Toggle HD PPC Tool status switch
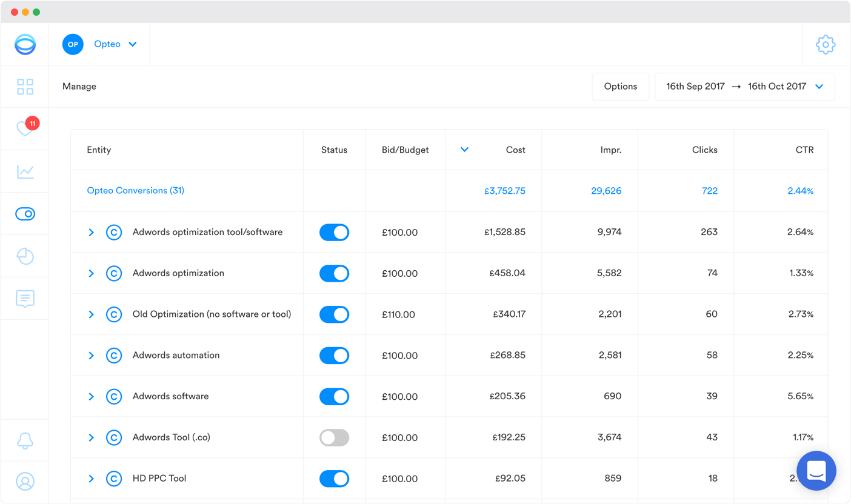 click(x=335, y=479)
